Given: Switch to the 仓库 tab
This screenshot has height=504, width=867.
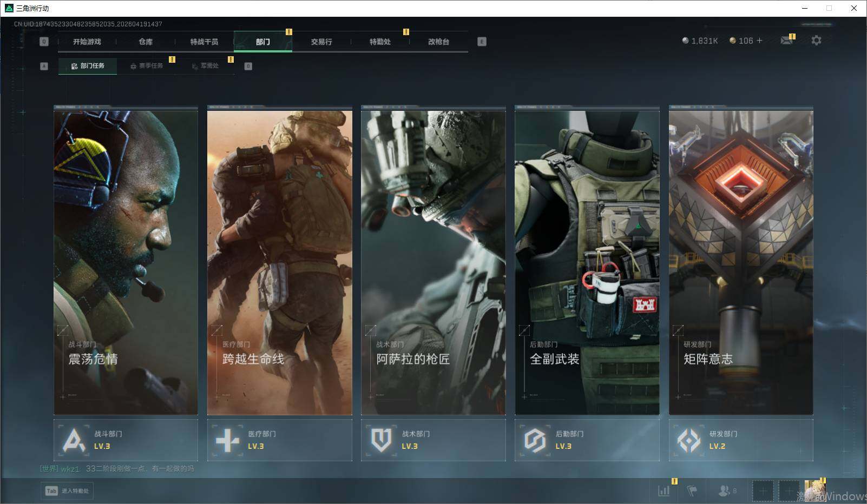Looking at the screenshot, I should (x=146, y=42).
